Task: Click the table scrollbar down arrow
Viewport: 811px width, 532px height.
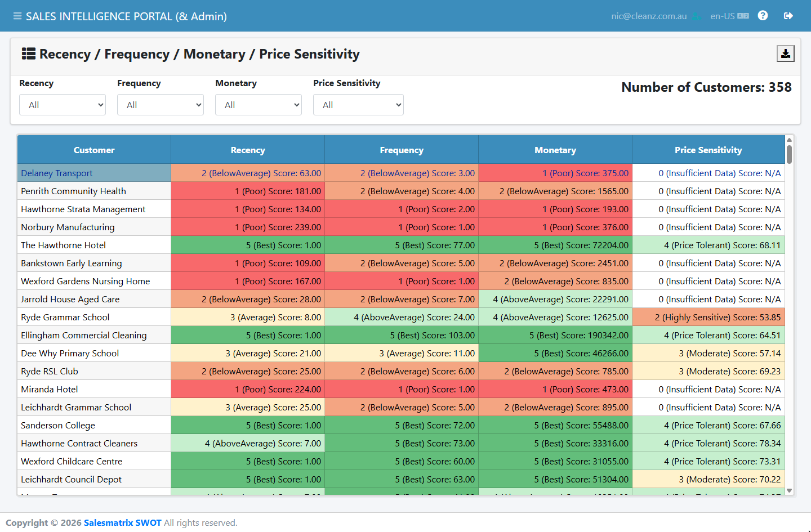Action: click(789, 491)
